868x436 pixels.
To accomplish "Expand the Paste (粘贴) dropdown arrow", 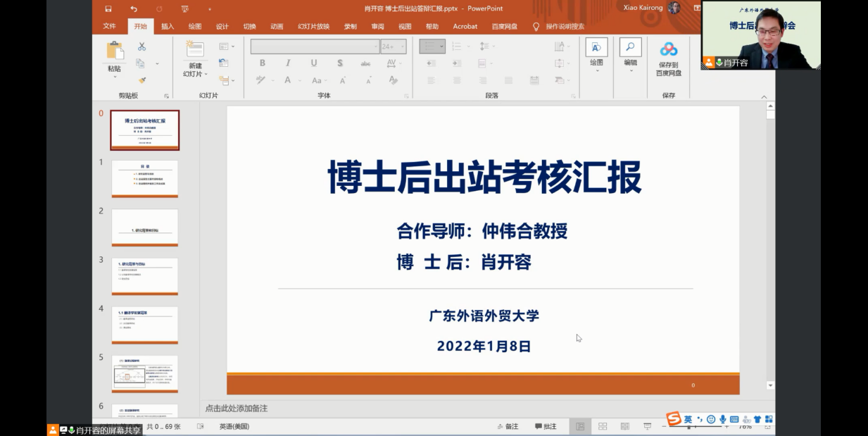I will click(114, 77).
